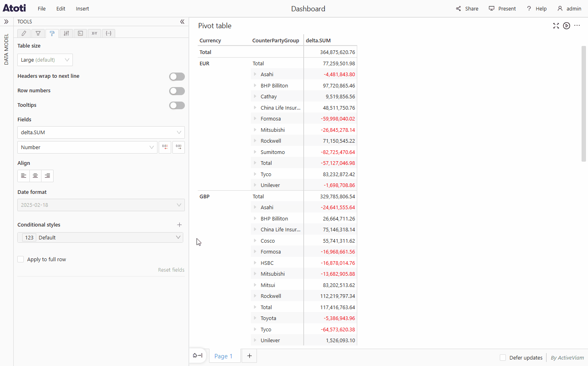Screen dimensions: 588x366
Task: Switch to the Page 1 tab
Action: pos(224,356)
